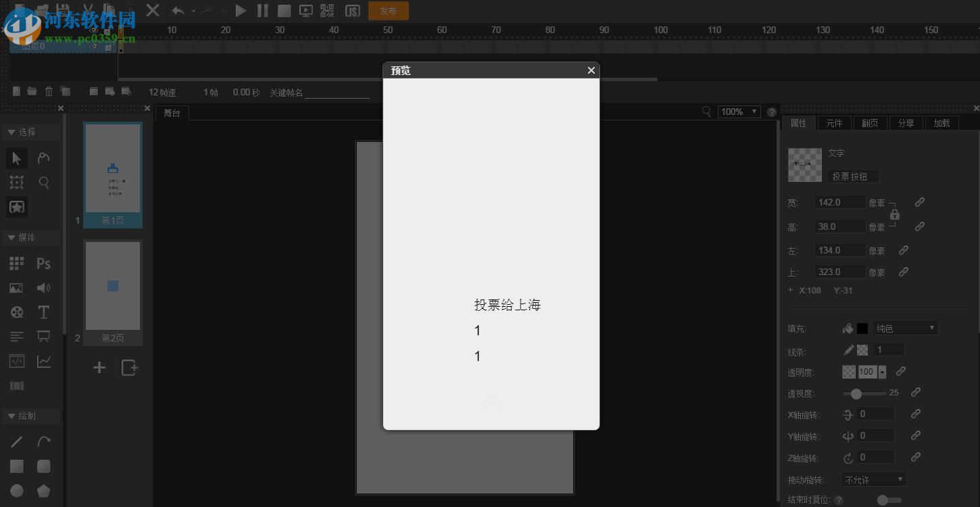
Task: Select the lasso selection tool
Action: pyautogui.click(x=43, y=158)
